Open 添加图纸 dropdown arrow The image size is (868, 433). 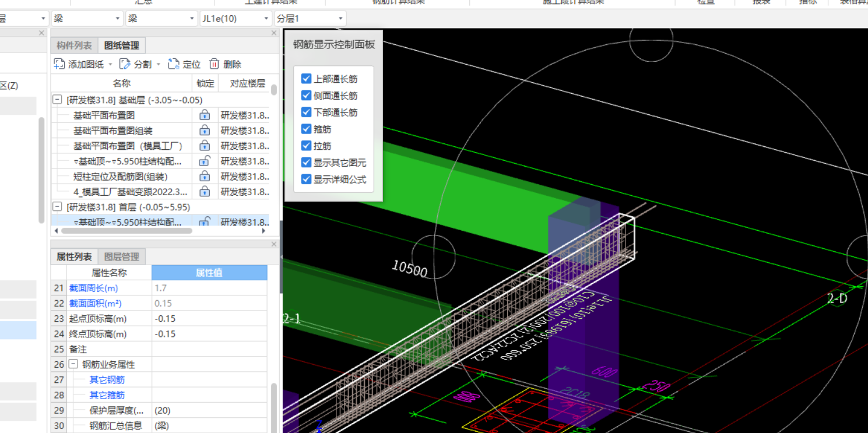coord(109,65)
